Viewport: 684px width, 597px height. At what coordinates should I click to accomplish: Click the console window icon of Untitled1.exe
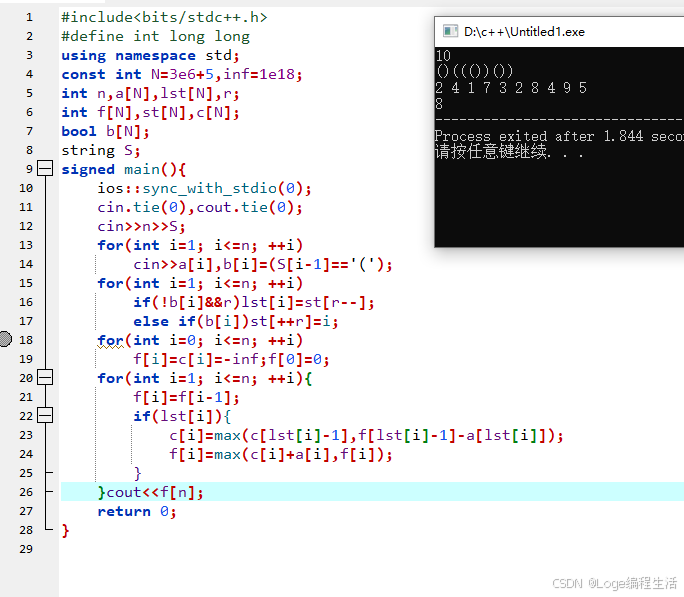pyautogui.click(x=450, y=31)
